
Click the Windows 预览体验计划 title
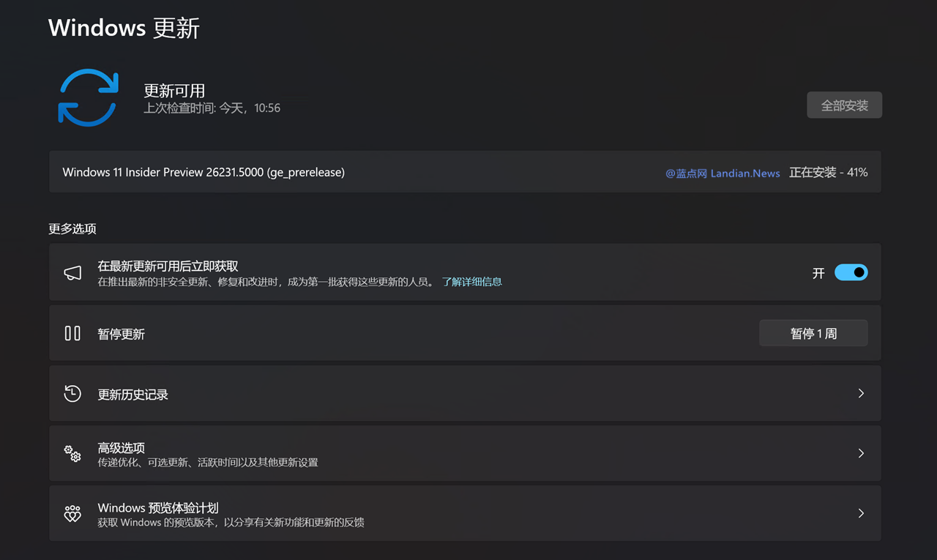click(158, 507)
